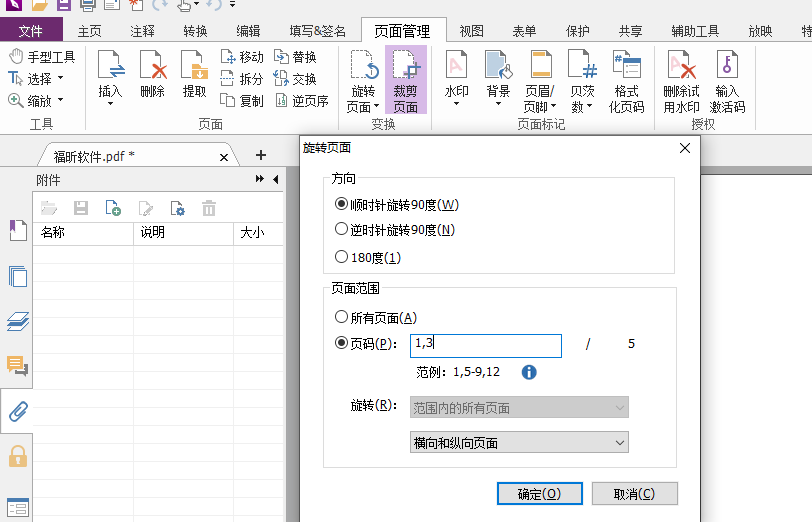Expand the Select (选择) tool dropdown arrow
The height and width of the screenshot is (522, 812).
(61, 78)
